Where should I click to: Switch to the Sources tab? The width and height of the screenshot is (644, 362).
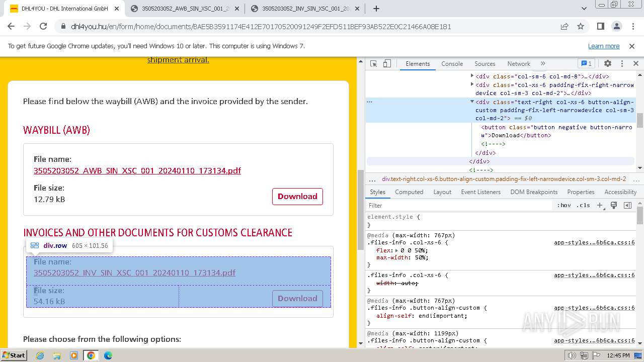tap(485, 64)
